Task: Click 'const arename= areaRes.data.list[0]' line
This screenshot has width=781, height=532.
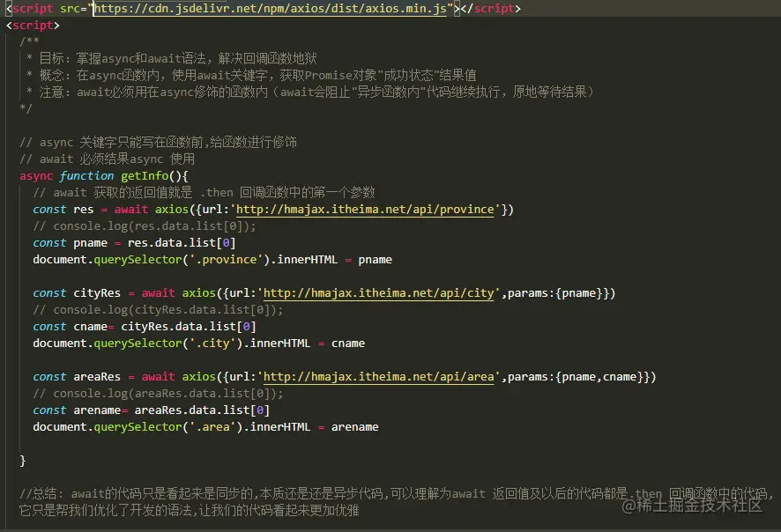Action: 151,410
